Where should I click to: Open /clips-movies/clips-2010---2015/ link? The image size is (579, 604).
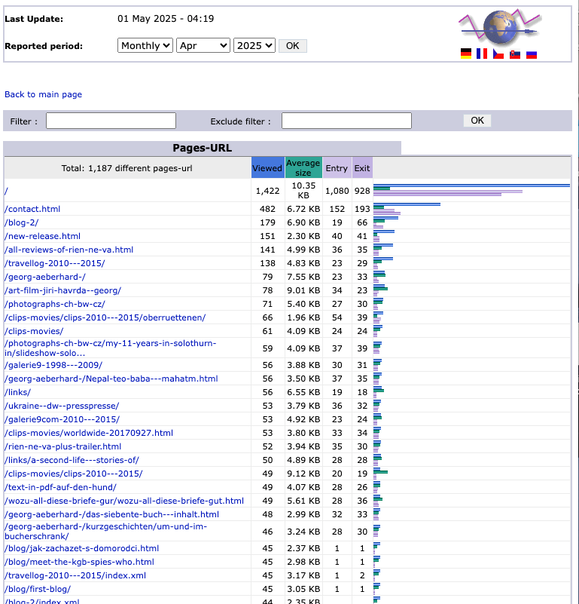74,474
